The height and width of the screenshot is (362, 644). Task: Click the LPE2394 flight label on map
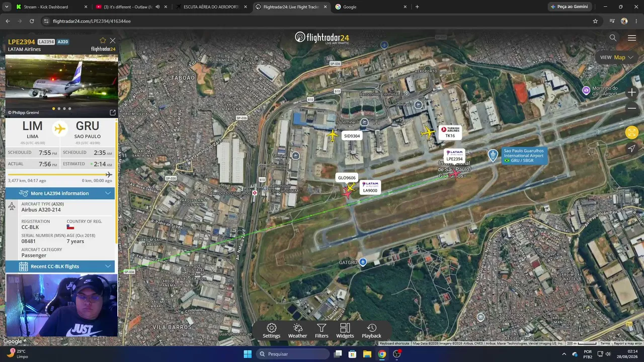click(x=454, y=156)
